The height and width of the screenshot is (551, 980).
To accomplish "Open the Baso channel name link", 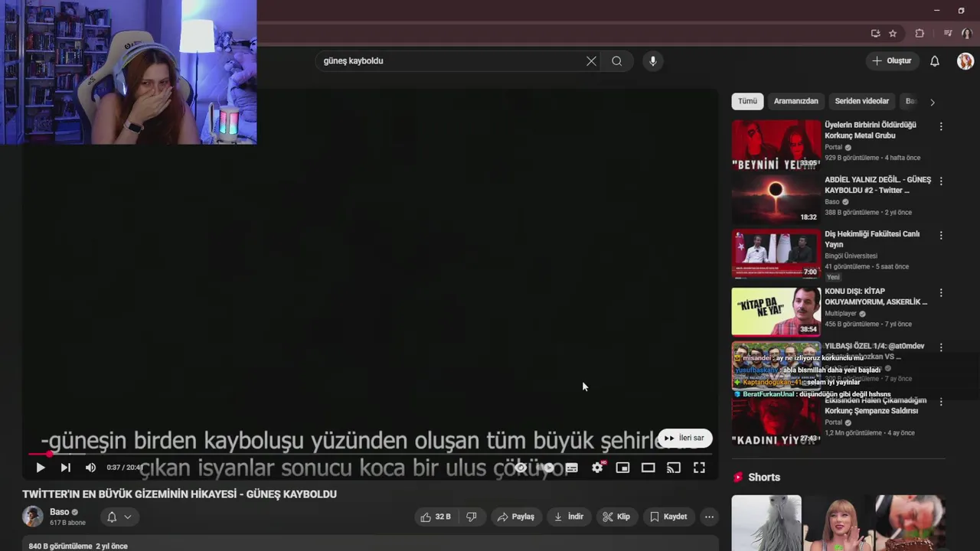I will click(x=59, y=512).
